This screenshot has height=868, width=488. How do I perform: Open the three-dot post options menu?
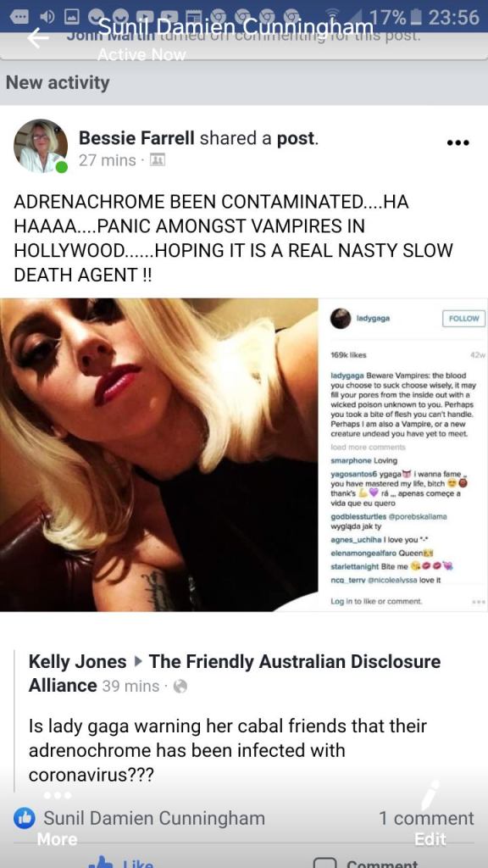[x=457, y=142]
